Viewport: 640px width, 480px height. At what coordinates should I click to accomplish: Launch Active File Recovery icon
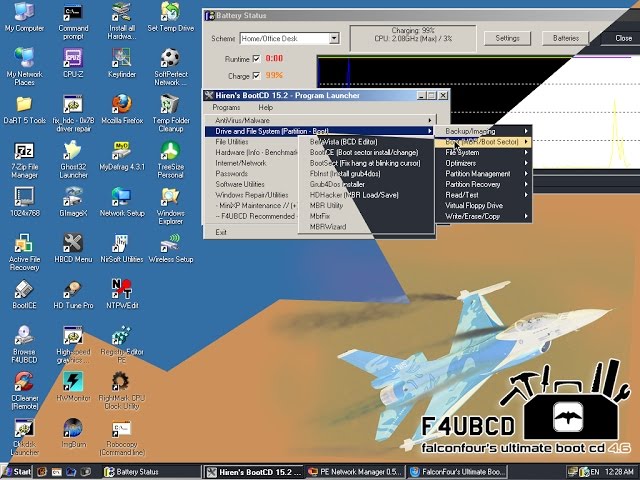coord(24,252)
